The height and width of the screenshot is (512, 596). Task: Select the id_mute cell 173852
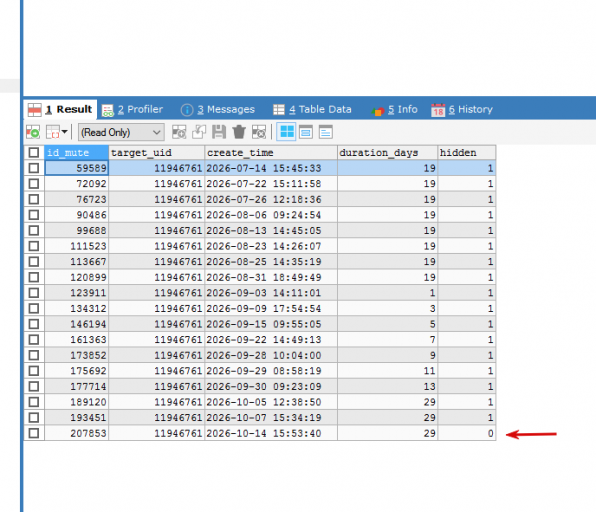coord(76,355)
